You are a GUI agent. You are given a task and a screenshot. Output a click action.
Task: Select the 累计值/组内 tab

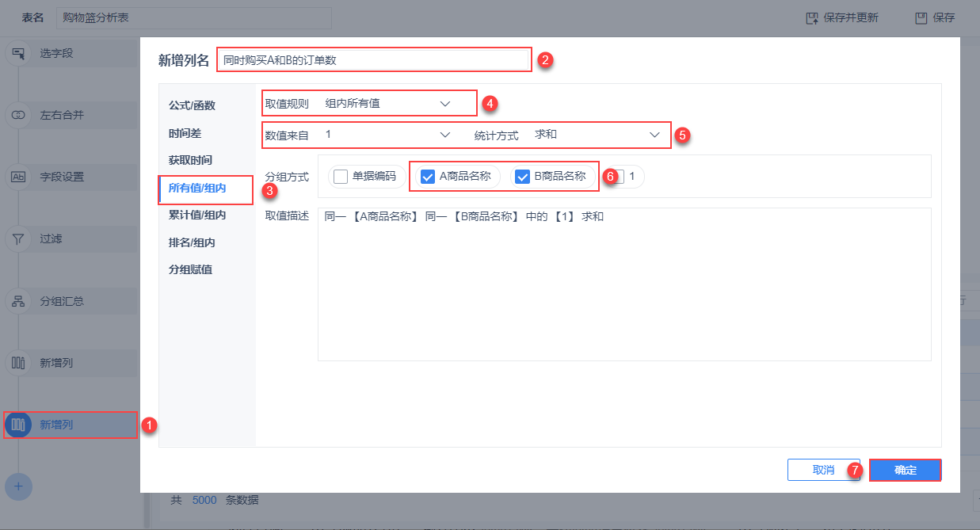197,215
